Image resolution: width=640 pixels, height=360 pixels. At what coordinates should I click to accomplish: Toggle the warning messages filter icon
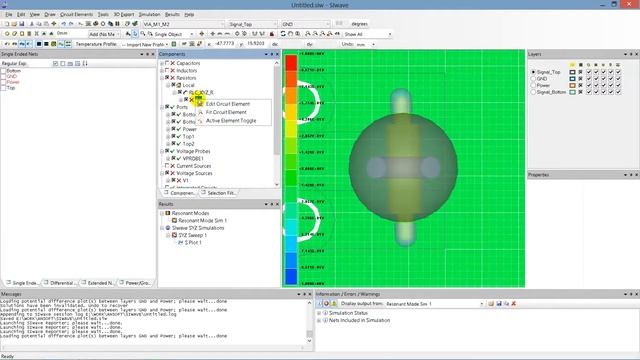(333, 304)
